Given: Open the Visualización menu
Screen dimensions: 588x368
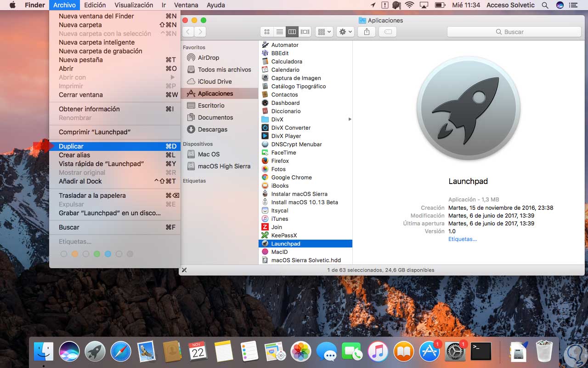Looking at the screenshot, I should [134, 5].
